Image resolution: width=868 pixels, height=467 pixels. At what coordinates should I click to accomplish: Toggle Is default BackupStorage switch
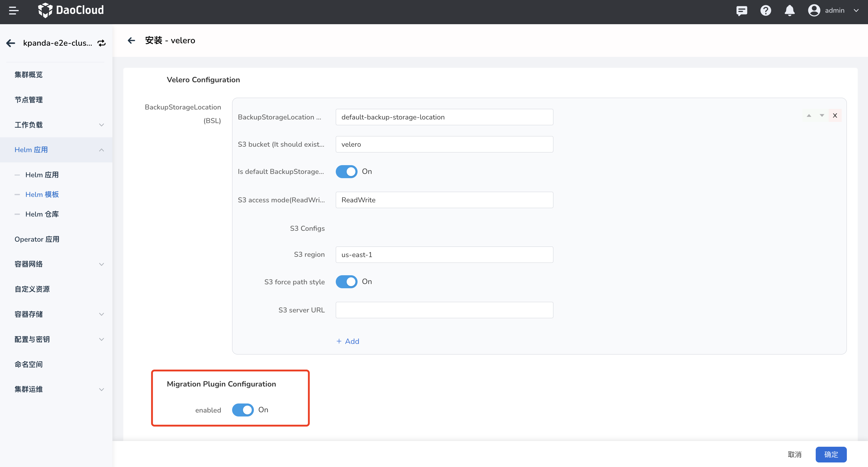[x=346, y=171]
